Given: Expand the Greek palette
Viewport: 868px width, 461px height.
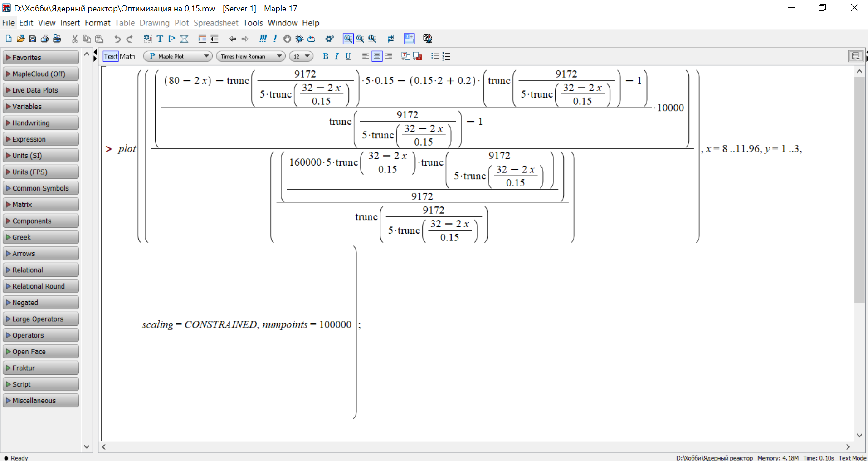Looking at the screenshot, I should [41, 237].
